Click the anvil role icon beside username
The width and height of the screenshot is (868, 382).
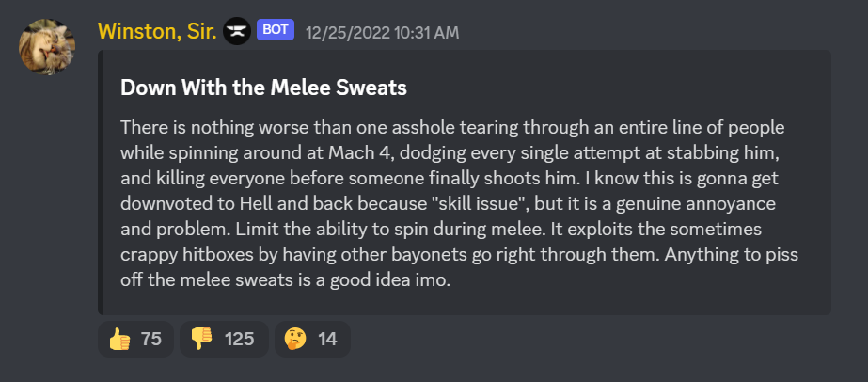pyautogui.click(x=237, y=32)
